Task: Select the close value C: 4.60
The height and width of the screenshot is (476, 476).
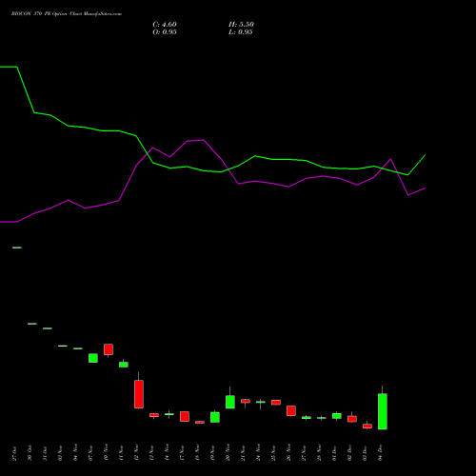Action: click(x=165, y=25)
